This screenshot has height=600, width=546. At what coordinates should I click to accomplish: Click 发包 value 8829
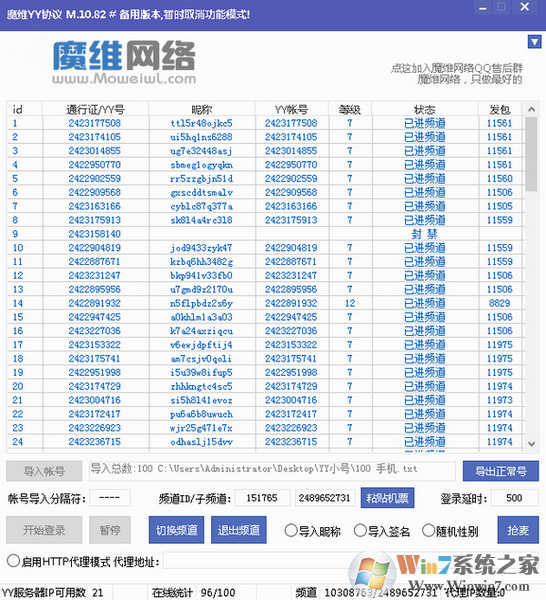500,303
